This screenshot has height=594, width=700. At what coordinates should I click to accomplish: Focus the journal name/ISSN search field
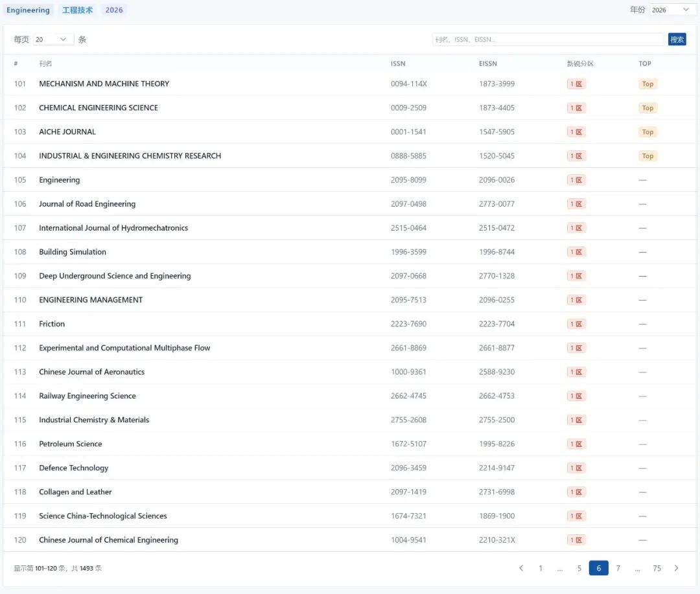point(548,40)
